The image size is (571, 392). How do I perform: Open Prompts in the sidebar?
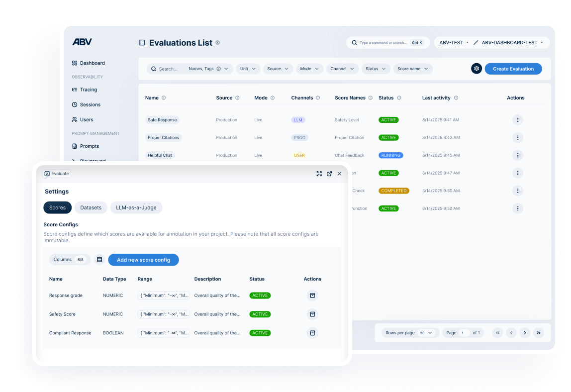click(75, 146)
